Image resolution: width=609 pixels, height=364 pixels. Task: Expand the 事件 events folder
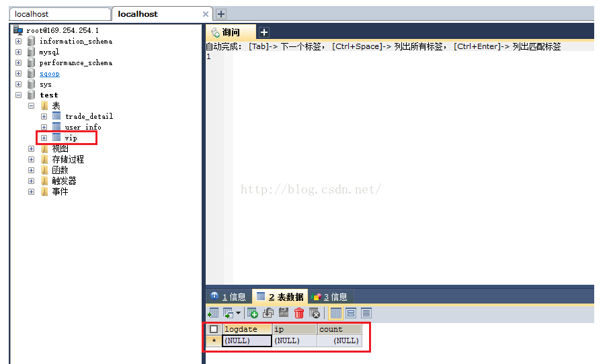click(32, 191)
